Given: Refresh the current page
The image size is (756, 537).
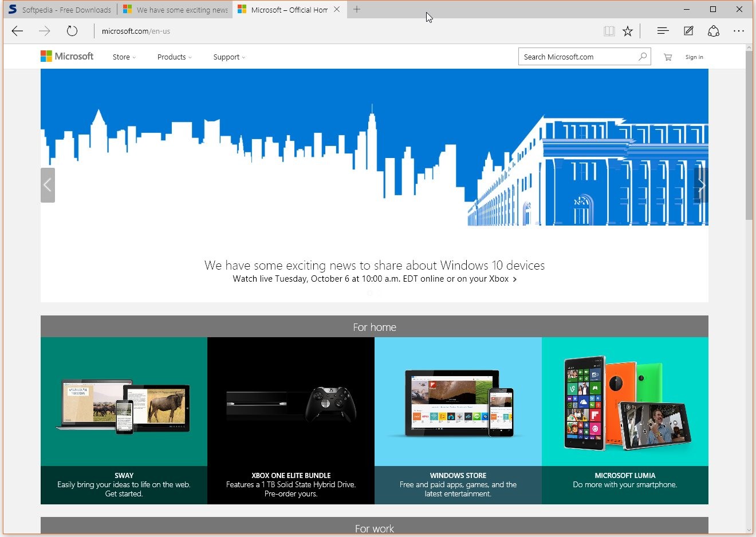Looking at the screenshot, I should coord(72,31).
